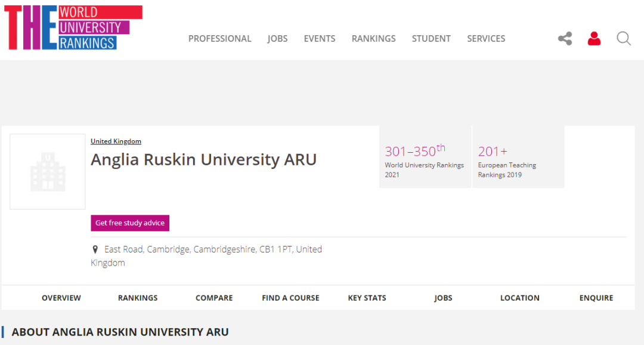Open the 301–350th World University Rankings 2021 tile
Image resolution: width=644 pixels, height=345 pixels.
[425, 156]
